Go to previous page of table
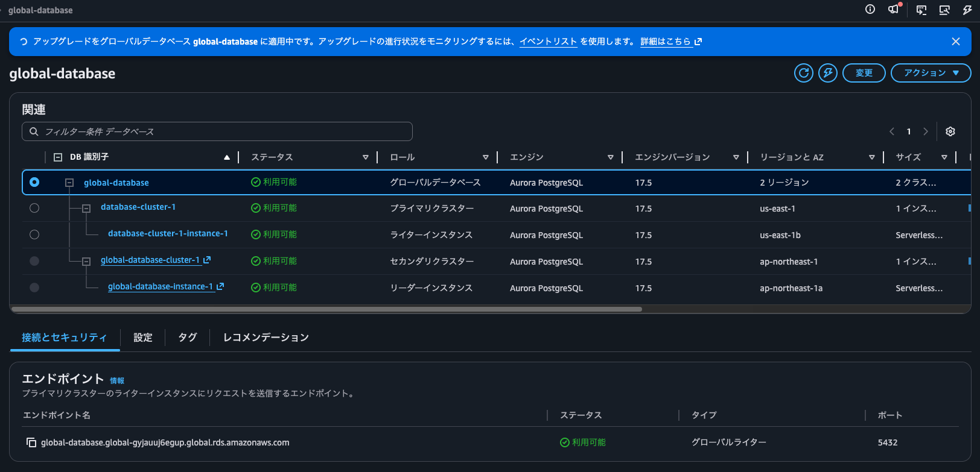This screenshot has width=980, height=472. coord(892,131)
